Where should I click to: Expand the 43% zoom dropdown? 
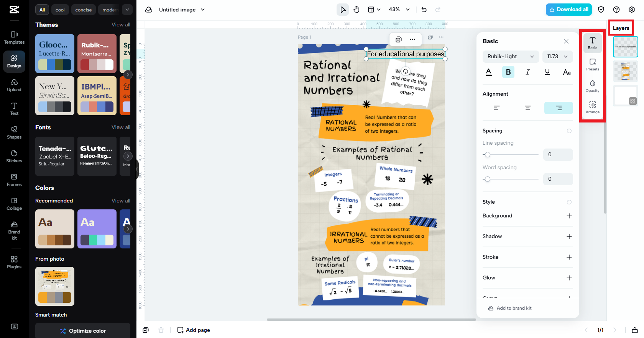pyautogui.click(x=408, y=10)
